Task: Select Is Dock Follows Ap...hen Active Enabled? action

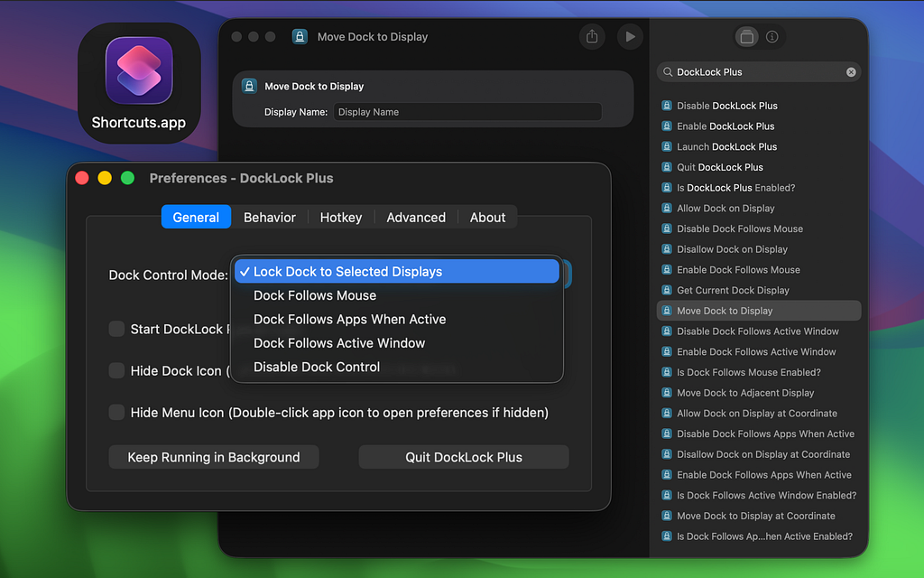Action: pos(758,536)
